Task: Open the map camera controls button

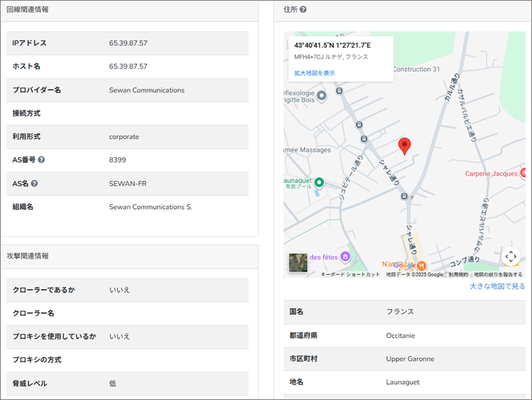Action: pyautogui.click(x=510, y=256)
